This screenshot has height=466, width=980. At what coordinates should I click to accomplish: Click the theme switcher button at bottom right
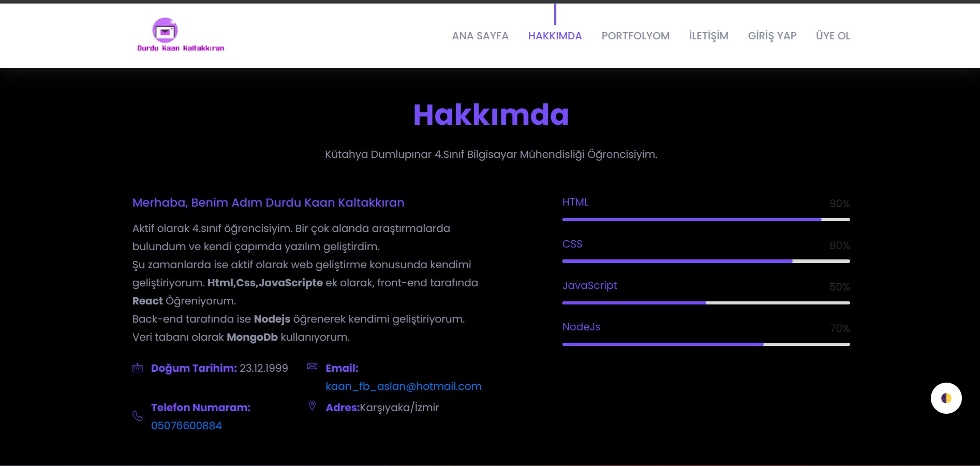pyautogui.click(x=946, y=398)
